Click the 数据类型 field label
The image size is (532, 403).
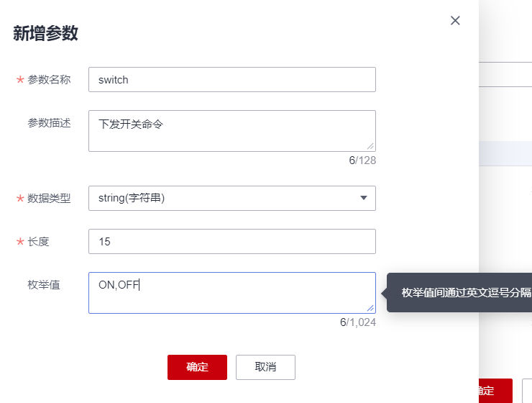pos(49,199)
